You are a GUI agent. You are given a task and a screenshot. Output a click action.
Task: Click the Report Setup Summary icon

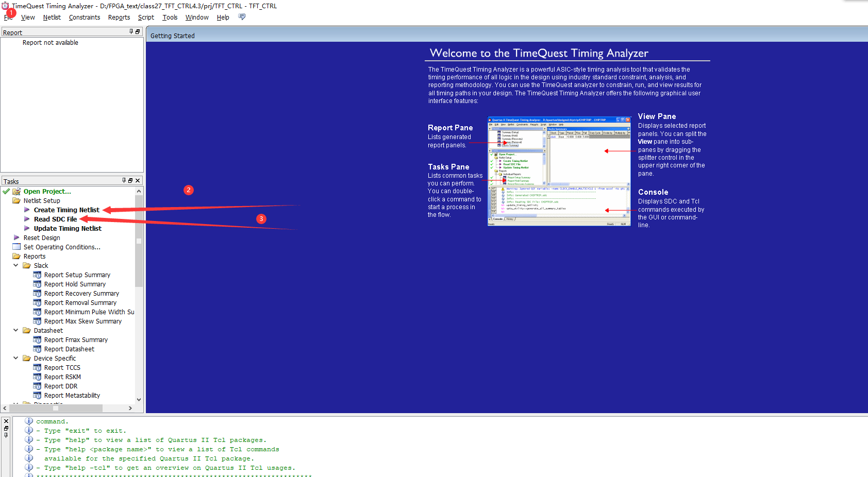37,275
